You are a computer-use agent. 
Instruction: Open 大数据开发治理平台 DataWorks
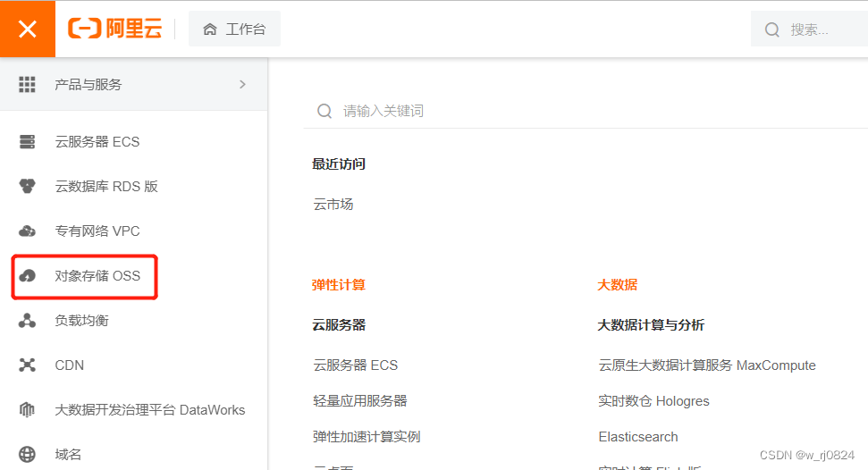(149, 409)
